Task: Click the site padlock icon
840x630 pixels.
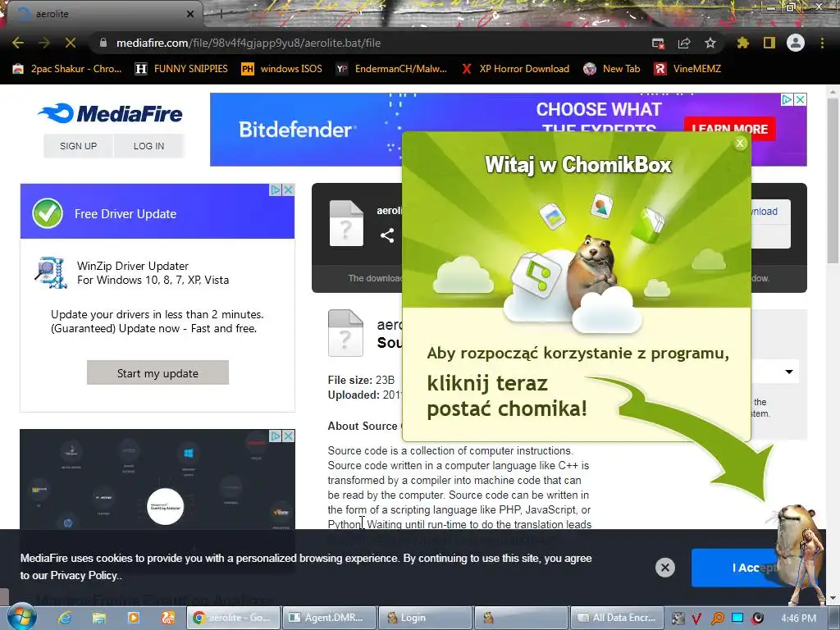Action: [x=103, y=43]
